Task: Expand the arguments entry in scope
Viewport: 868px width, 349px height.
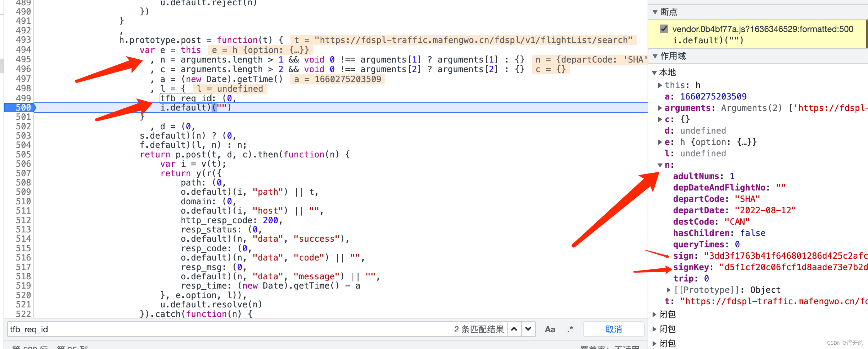Action: [x=660, y=108]
